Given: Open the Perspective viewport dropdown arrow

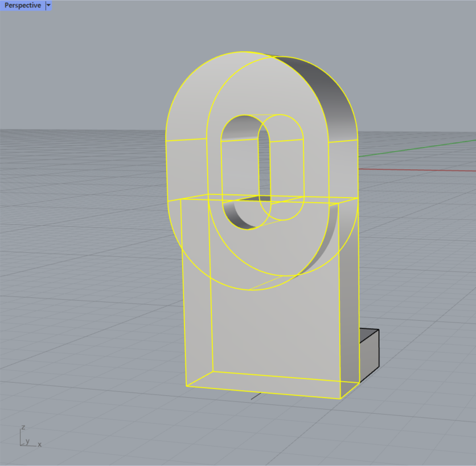Looking at the screenshot, I should pyautogui.click(x=48, y=6).
